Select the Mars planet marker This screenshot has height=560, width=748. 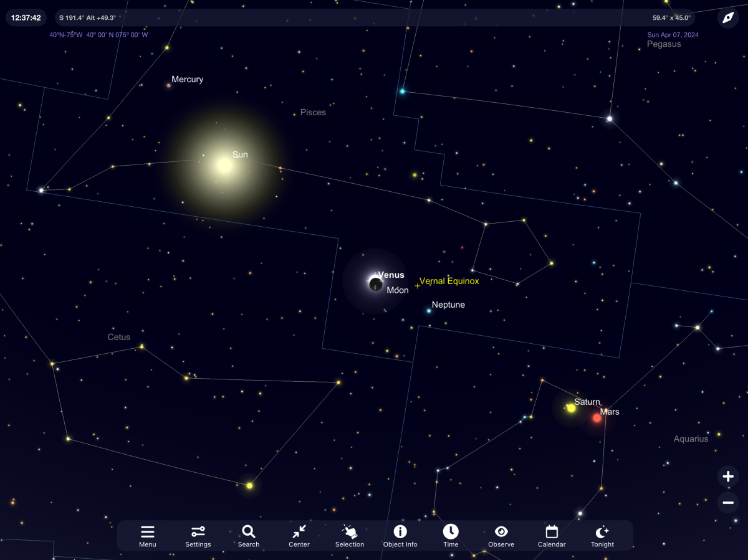coord(597,418)
